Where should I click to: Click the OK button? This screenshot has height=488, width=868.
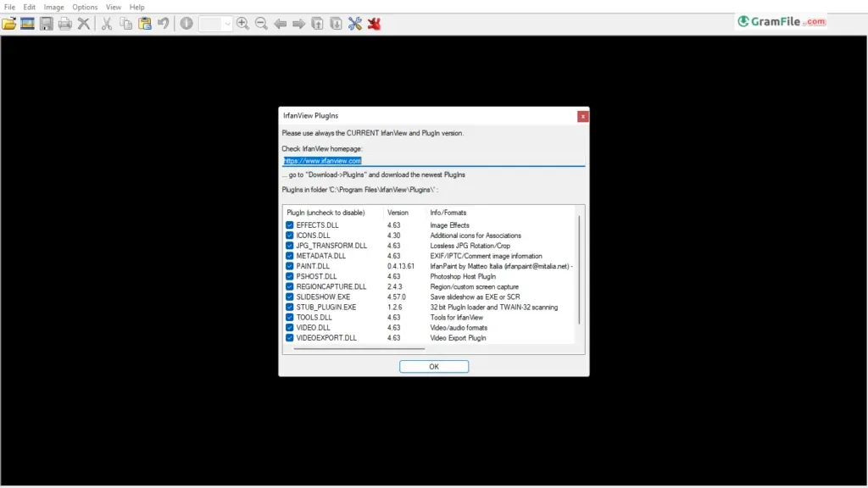click(x=434, y=366)
